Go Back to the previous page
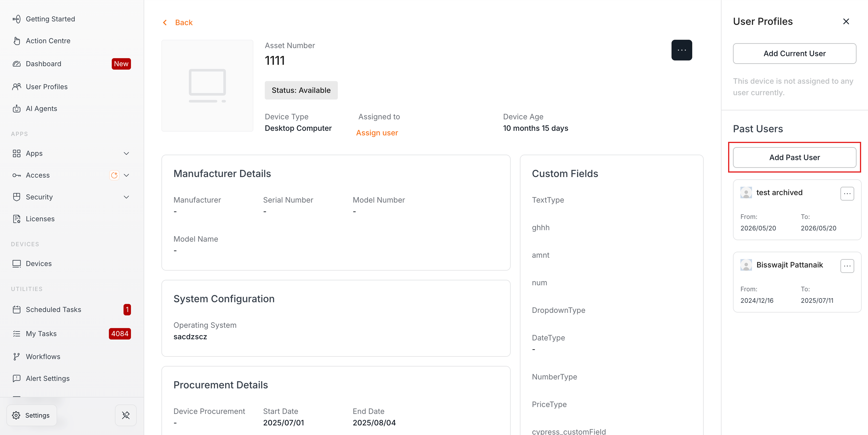Image resolution: width=868 pixels, height=435 pixels. point(184,23)
